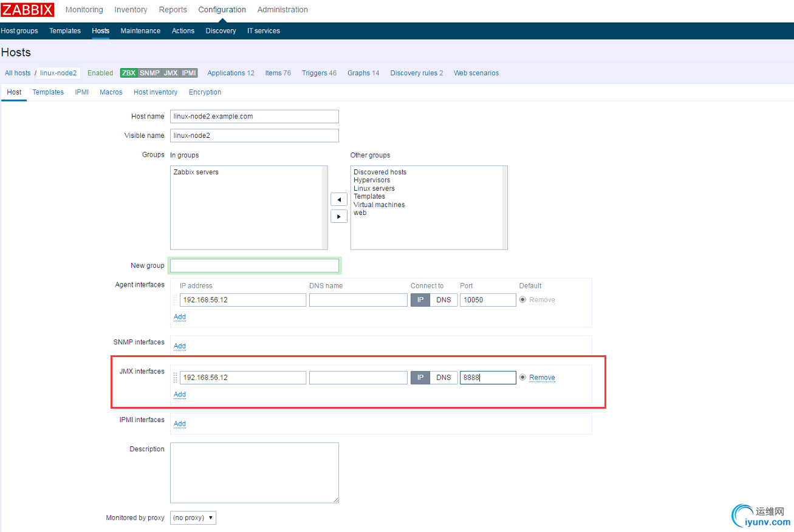Click the JMX interface DNS name field

click(358, 378)
